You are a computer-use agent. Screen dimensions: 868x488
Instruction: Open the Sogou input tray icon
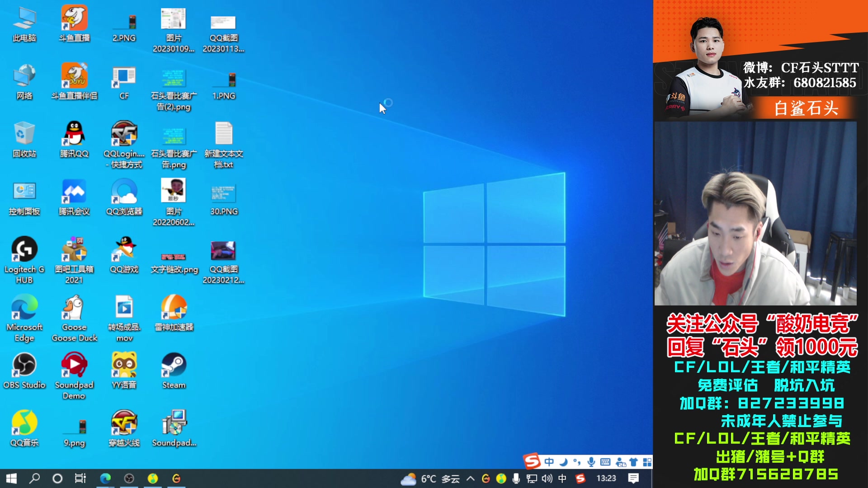580,479
